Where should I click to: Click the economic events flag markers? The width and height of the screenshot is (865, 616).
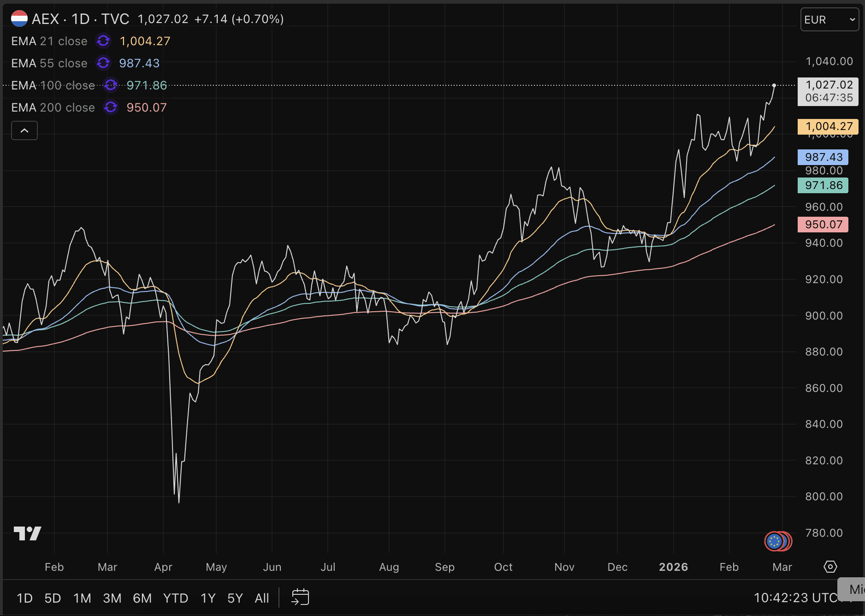point(778,541)
